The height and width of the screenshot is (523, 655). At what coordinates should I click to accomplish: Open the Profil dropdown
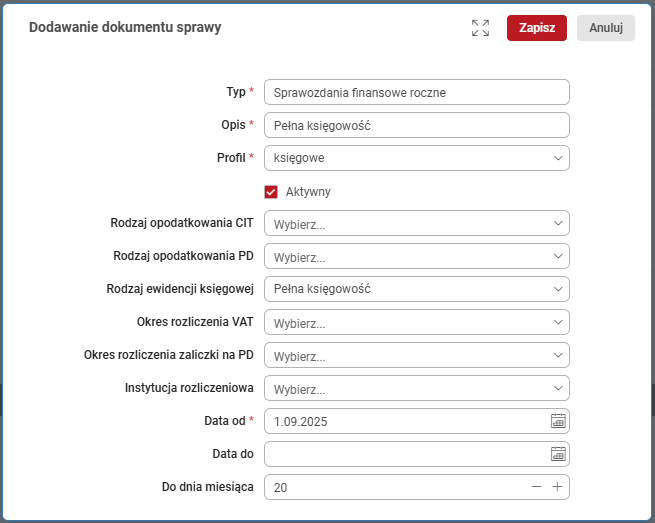(x=416, y=158)
